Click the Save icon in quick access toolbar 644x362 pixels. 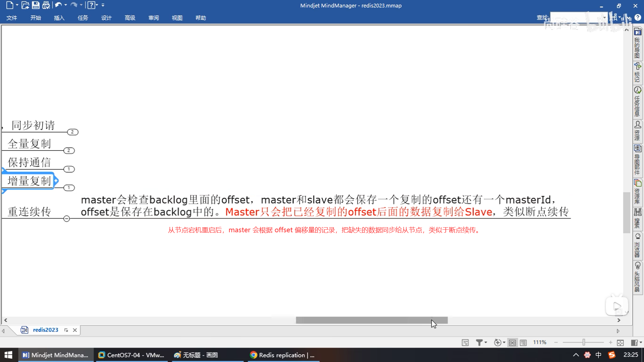pos(36,5)
